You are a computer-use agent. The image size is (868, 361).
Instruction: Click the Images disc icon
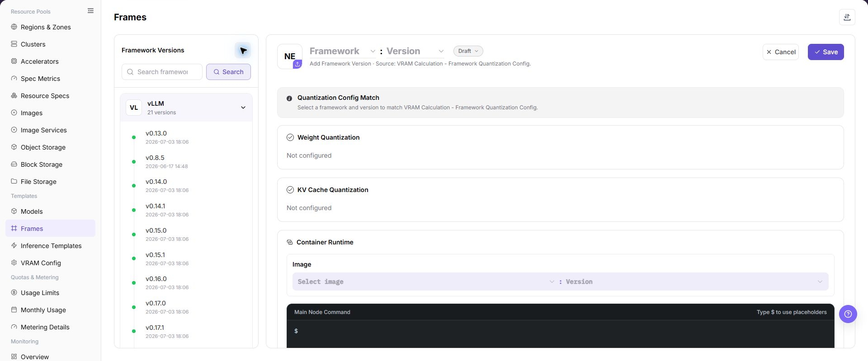14,113
